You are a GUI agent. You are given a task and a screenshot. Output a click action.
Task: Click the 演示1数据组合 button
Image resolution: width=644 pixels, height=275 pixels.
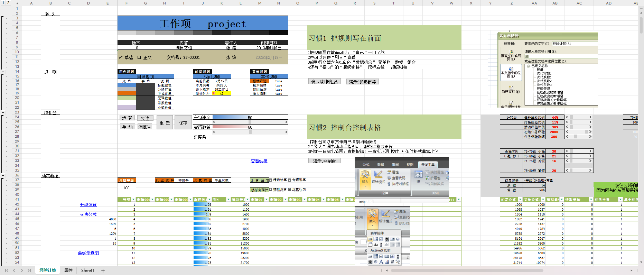pos(325,82)
